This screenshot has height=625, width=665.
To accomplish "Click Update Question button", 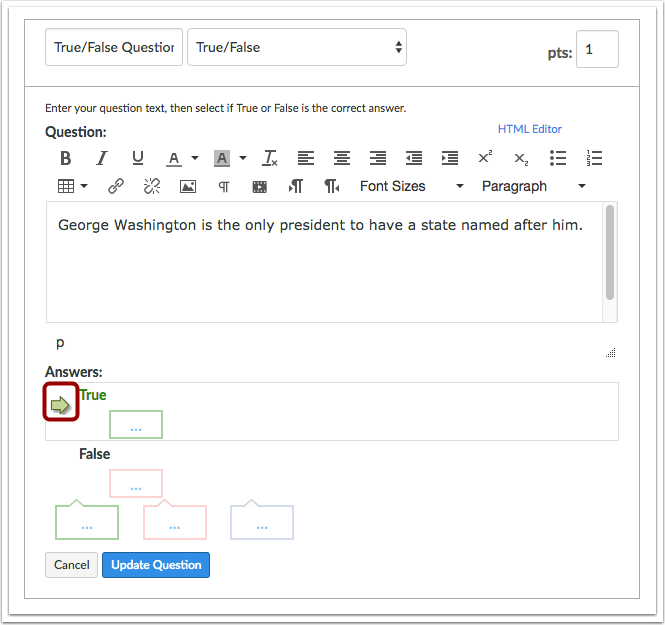I will [x=156, y=565].
